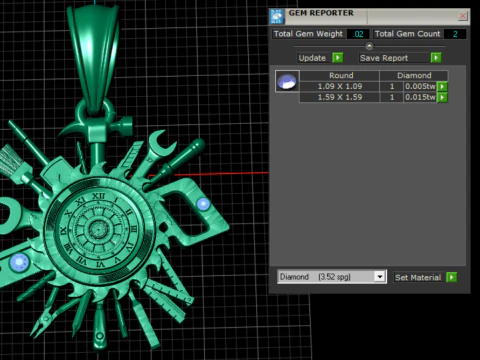The image size is (480, 360).
Task: Click quantity 1 in 1.59 X 1.59 row
Action: click(x=392, y=97)
